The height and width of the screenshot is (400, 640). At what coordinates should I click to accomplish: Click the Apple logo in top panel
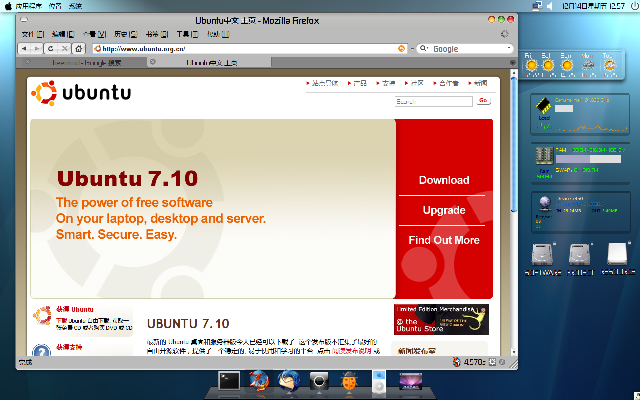8,6
